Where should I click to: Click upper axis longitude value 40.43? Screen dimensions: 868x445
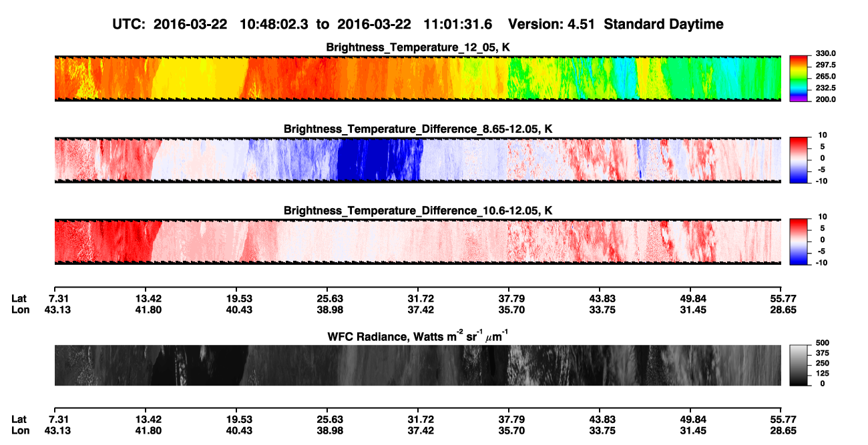click(x=238, y=310)
